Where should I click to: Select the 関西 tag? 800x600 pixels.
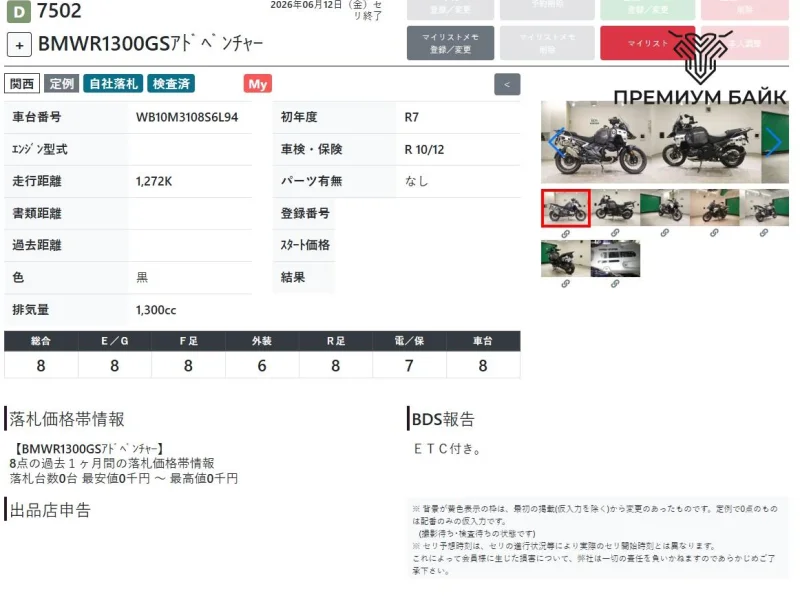tap(22, 84)
